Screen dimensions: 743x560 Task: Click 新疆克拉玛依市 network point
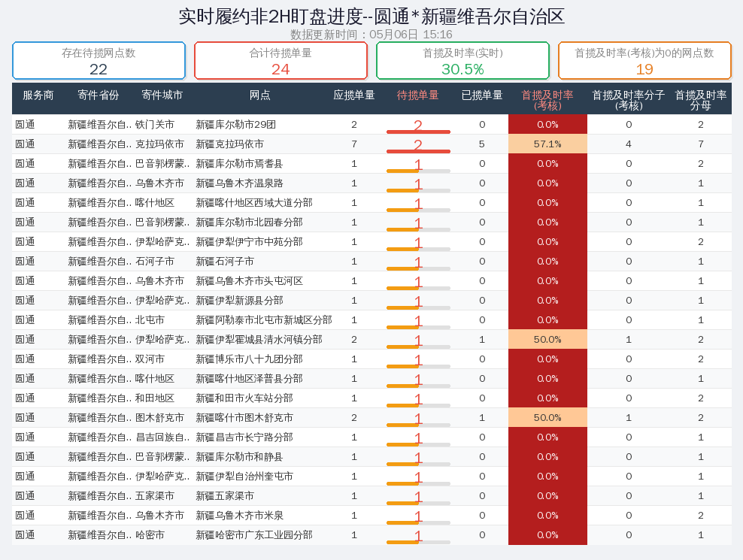pos(230,144)
